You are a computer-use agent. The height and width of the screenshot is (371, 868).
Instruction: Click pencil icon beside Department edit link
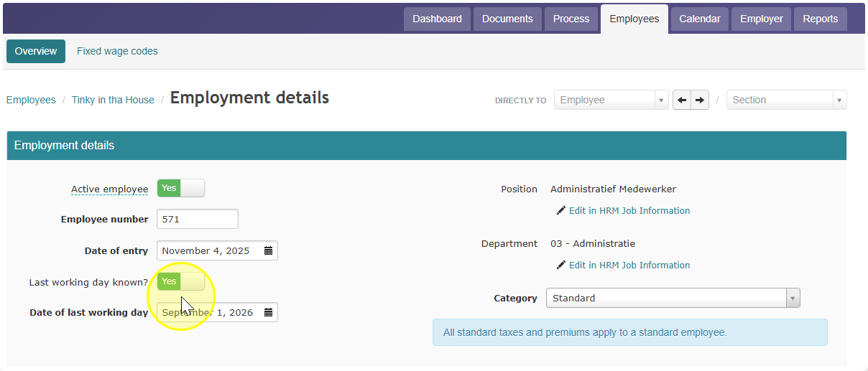click(561, 266)
